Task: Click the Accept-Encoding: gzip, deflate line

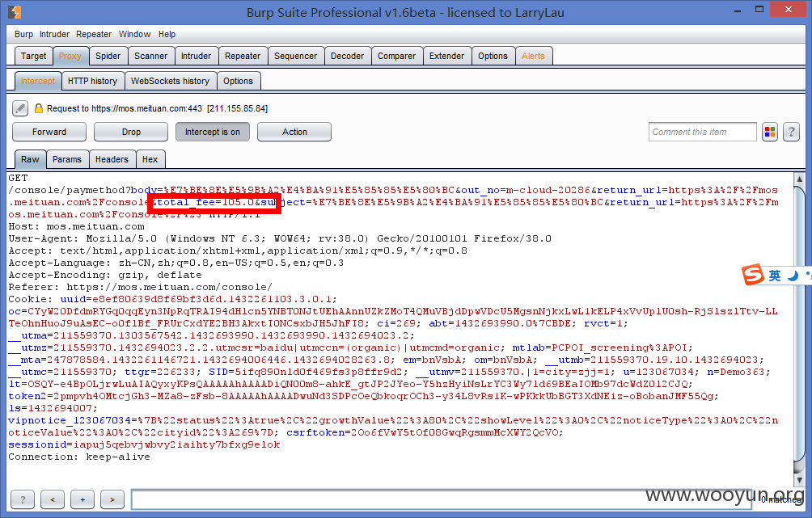Action: [105, 276]
